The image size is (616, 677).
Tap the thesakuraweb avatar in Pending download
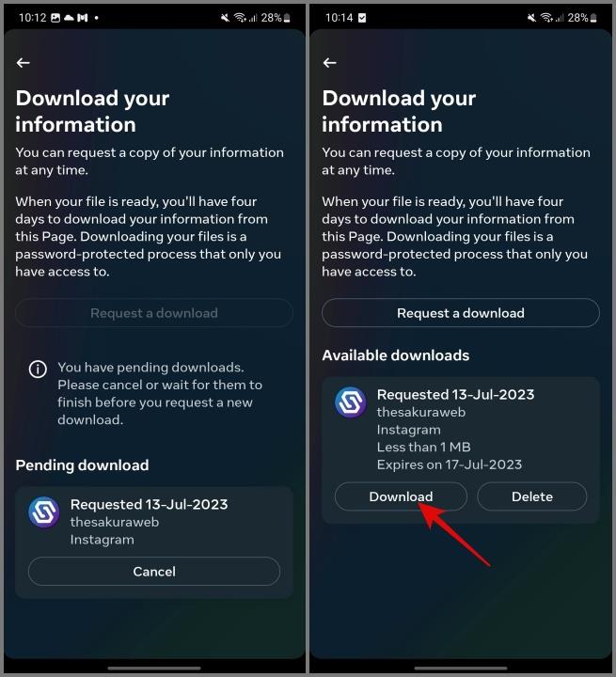point(44,512)
